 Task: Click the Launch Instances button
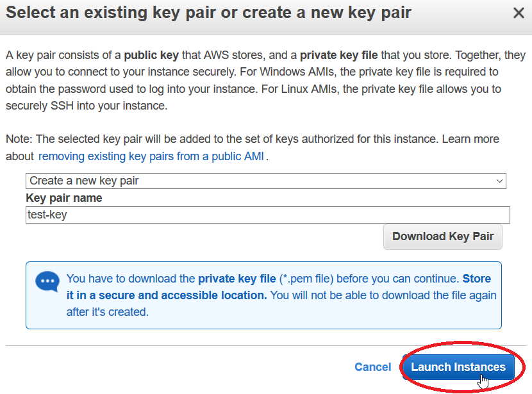click(458, 367)
